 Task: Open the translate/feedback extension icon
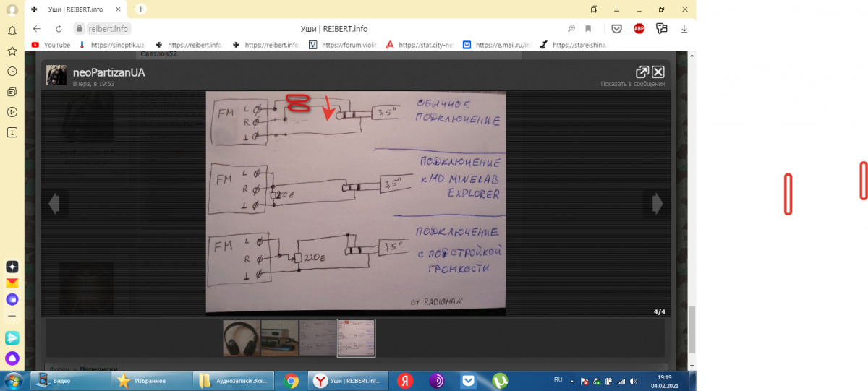click(661, 29)
